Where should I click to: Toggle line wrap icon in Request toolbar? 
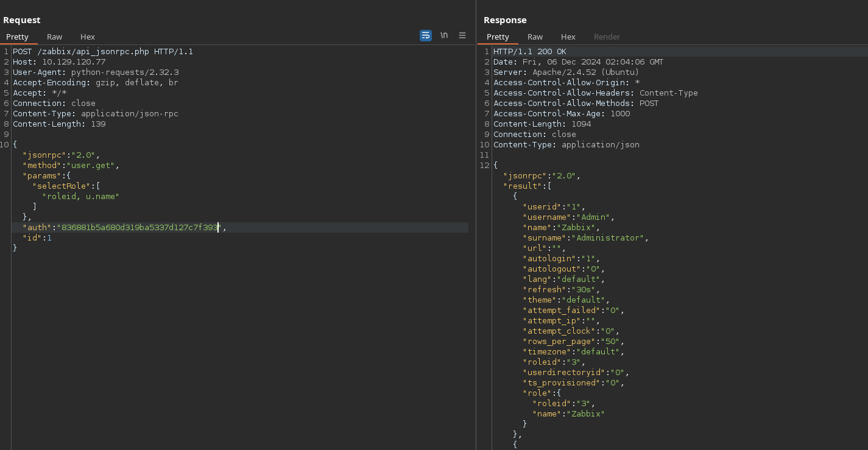pos(426,35)
